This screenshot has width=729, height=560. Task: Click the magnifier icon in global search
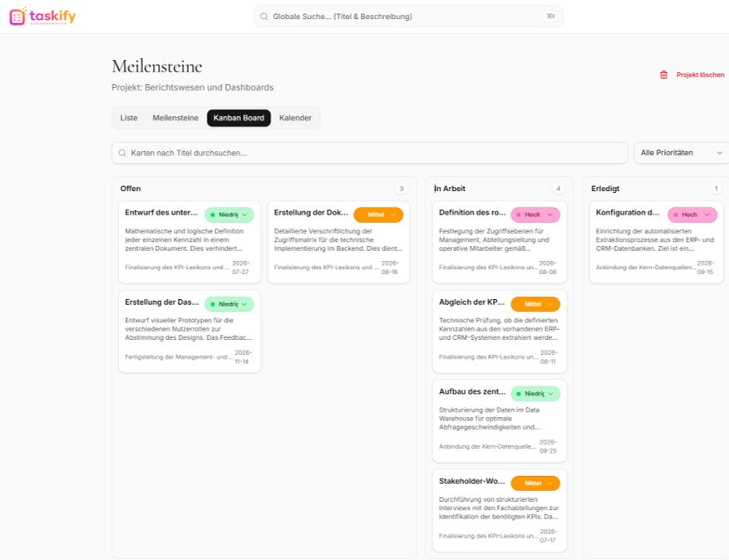[x=264, y=17]
